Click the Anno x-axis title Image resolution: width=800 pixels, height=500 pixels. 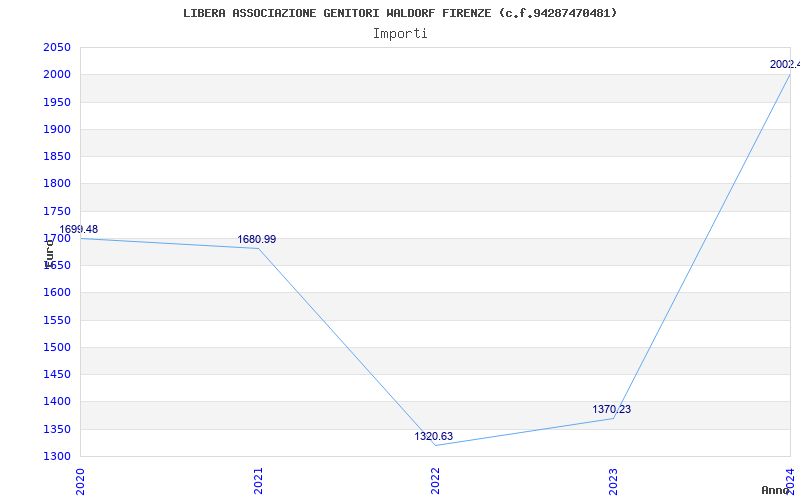coord(776,490)
